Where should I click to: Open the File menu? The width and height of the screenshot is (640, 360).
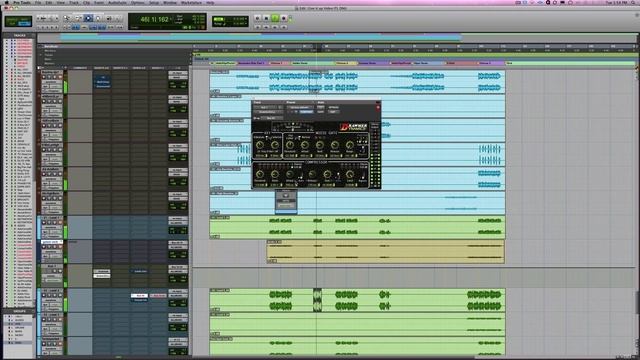pos(38,2)
